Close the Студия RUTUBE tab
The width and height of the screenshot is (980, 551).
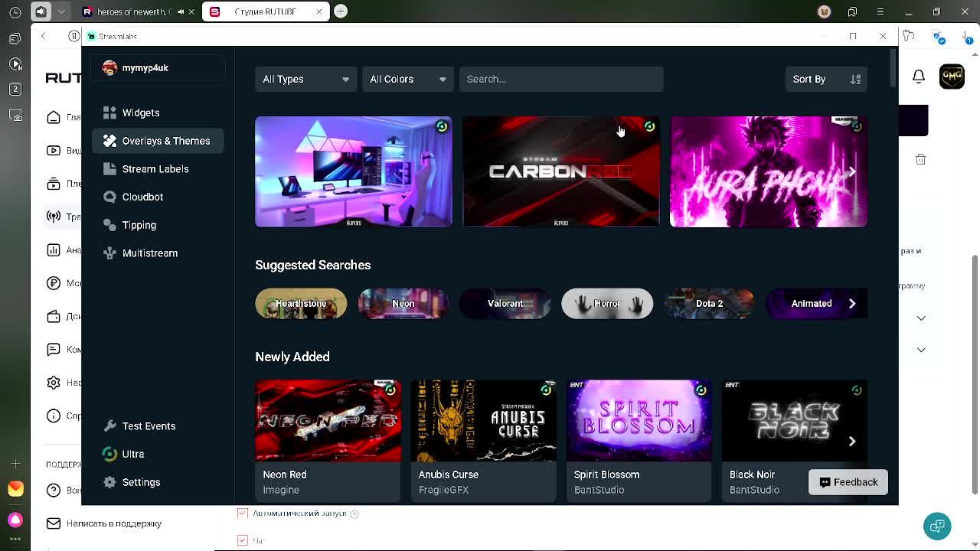pos(319,11)
